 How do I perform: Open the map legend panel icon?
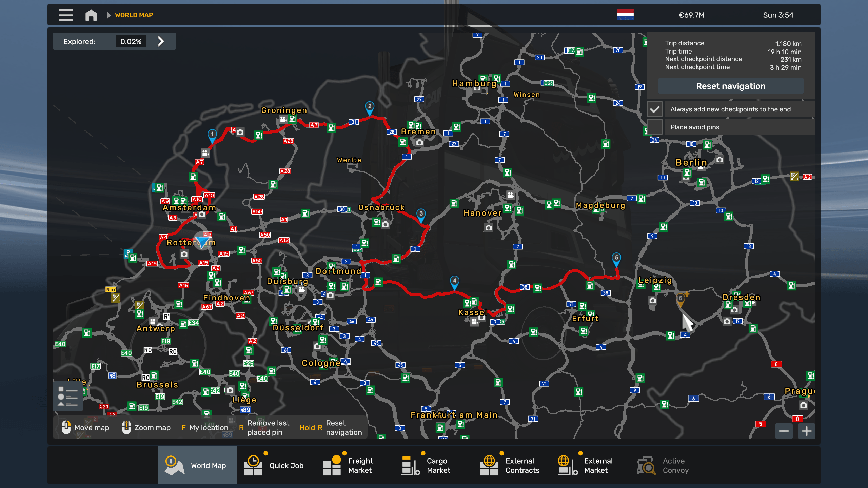coord(67,396)
